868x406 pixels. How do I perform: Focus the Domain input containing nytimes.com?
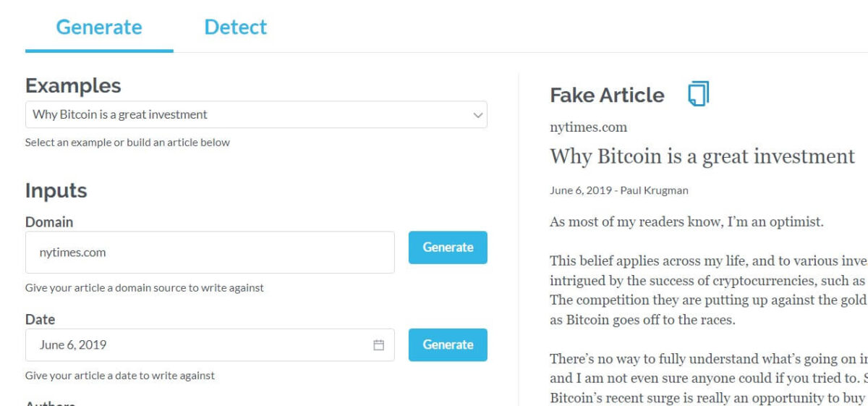tap(210, 253)
